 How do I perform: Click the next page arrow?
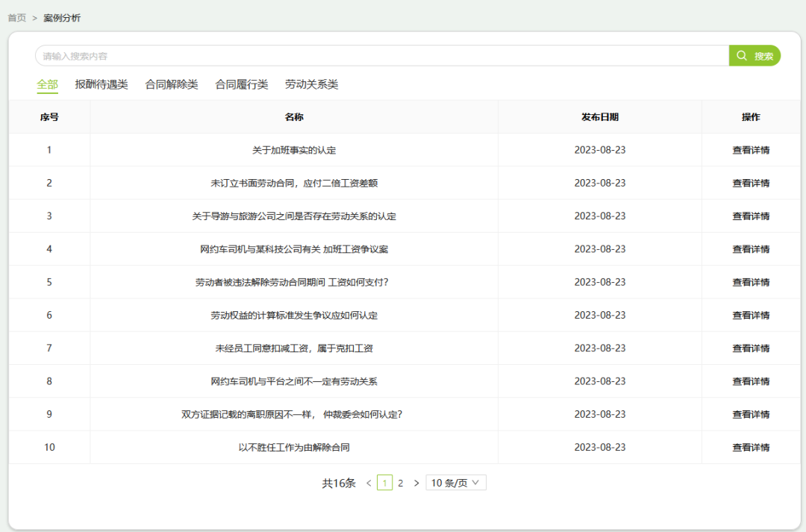pyautogui.click(x=416, y=484)
